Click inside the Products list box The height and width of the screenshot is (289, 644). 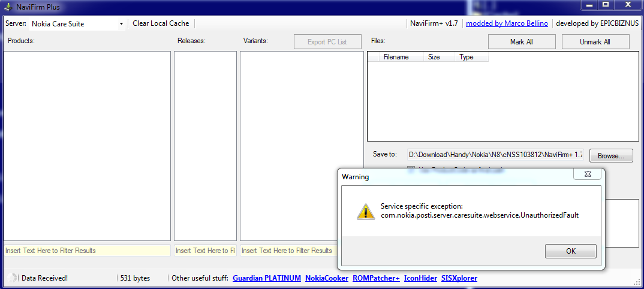tap(87, 146)
